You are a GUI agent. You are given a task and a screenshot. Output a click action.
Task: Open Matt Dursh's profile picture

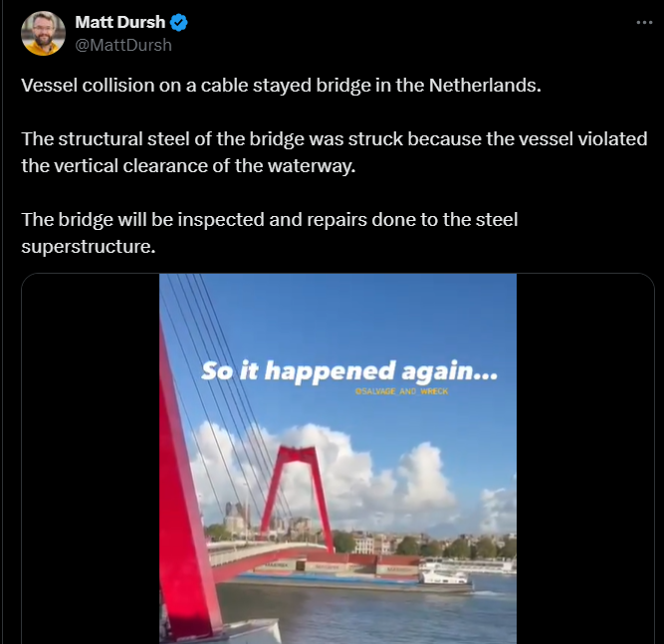click(43, 34)
